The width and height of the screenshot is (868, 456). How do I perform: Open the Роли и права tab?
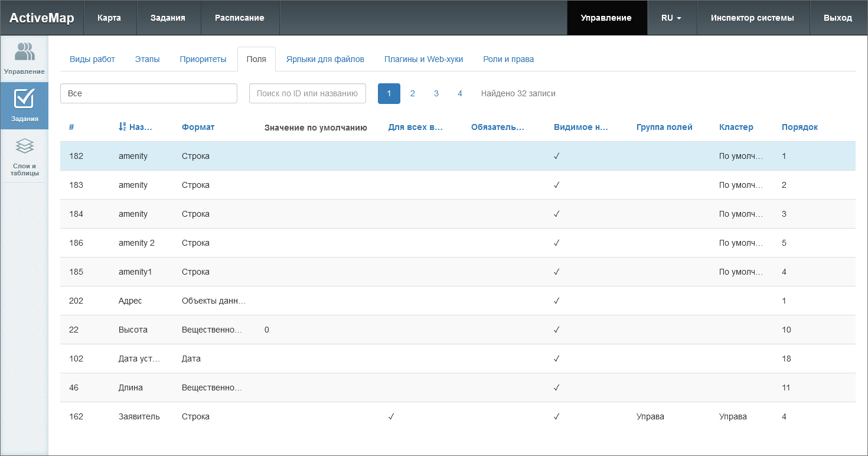tap(508, 59)
